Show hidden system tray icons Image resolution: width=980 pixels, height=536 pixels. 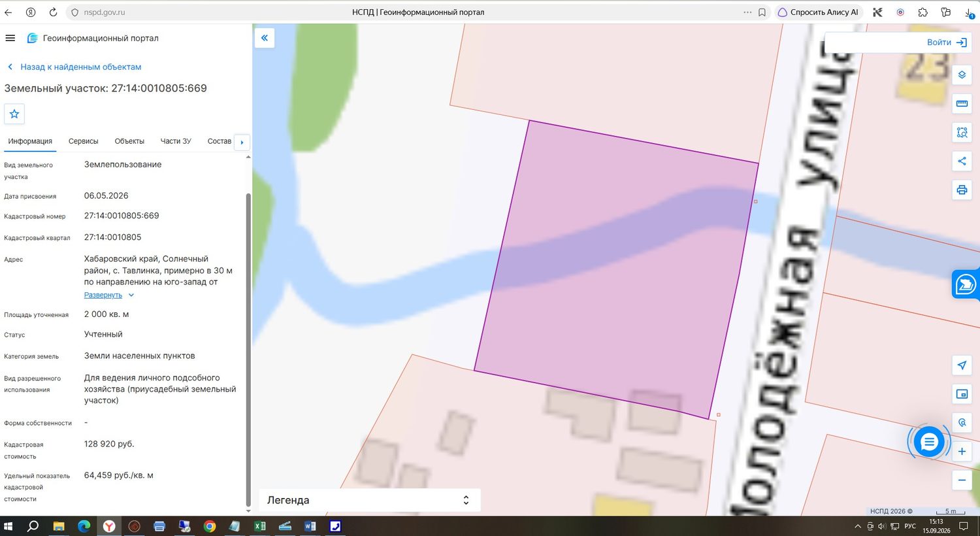coord(858,526)
